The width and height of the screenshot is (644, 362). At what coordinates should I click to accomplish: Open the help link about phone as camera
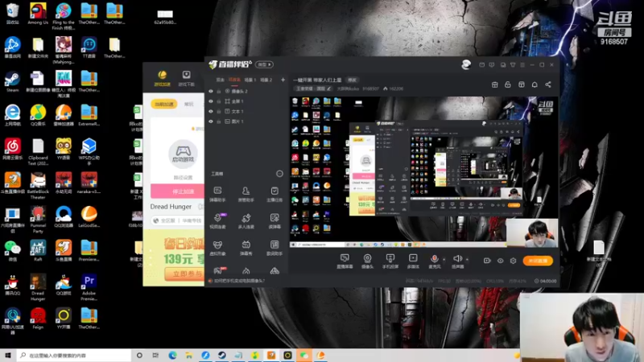[239, 281]
